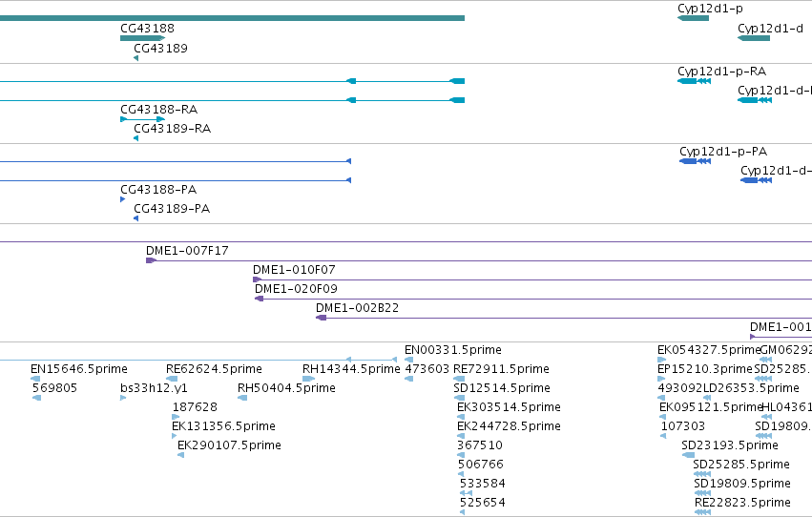Click the CG43188-PA protein marker
The height and width of the screenshot is (517, 812).
(x=123, y=199)
